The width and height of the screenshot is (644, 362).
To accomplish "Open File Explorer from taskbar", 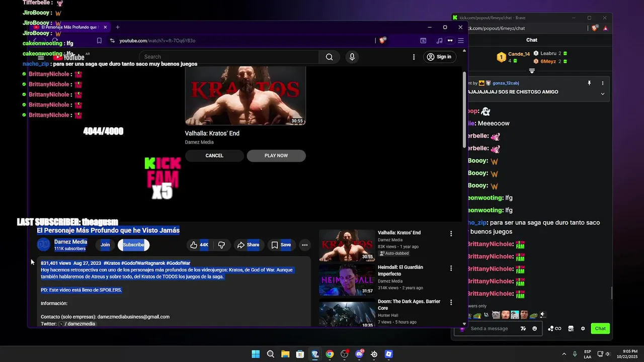I will (285, 354).
